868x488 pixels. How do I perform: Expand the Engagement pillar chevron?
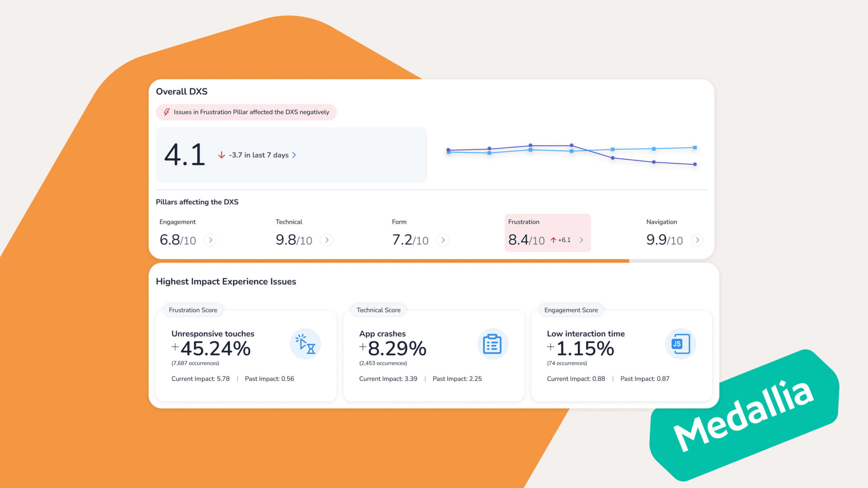tap(210, 240)
